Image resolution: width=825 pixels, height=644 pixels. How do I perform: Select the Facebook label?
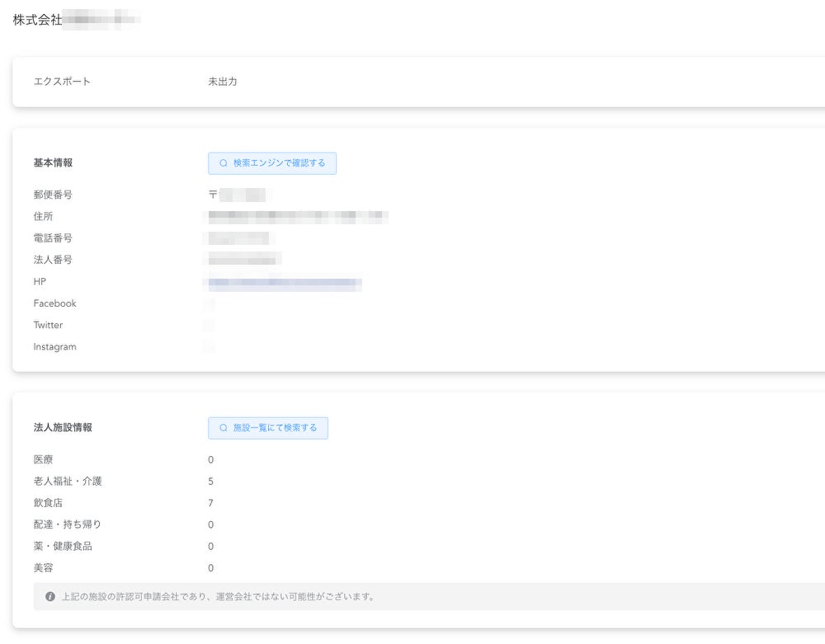(x=54, y=303)
